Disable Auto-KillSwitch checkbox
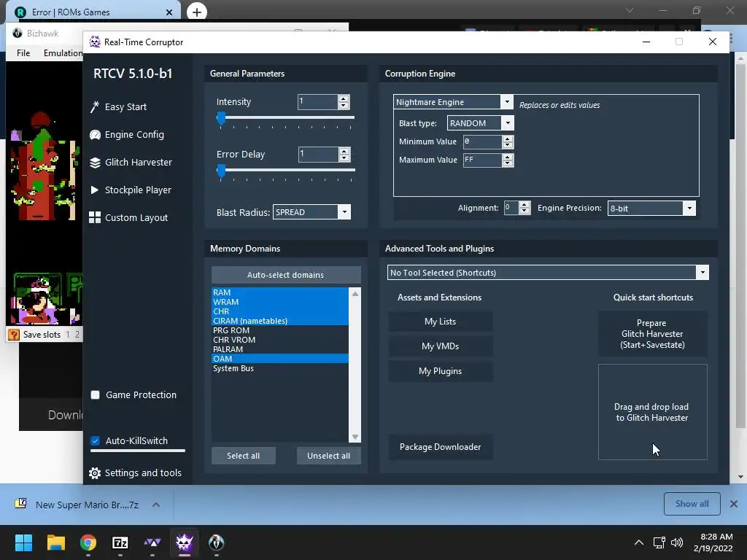This screenshot has height=560, width=747. pos(96,440)
